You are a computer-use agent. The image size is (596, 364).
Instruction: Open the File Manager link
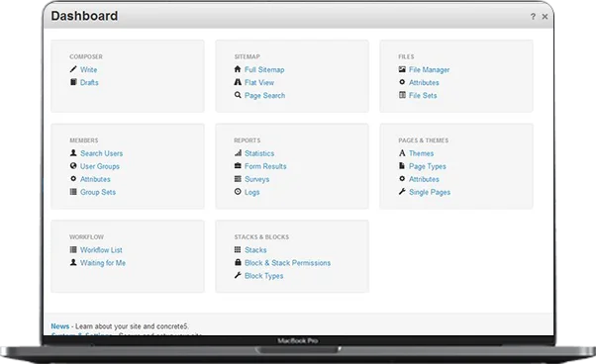(x=429, y=70)
